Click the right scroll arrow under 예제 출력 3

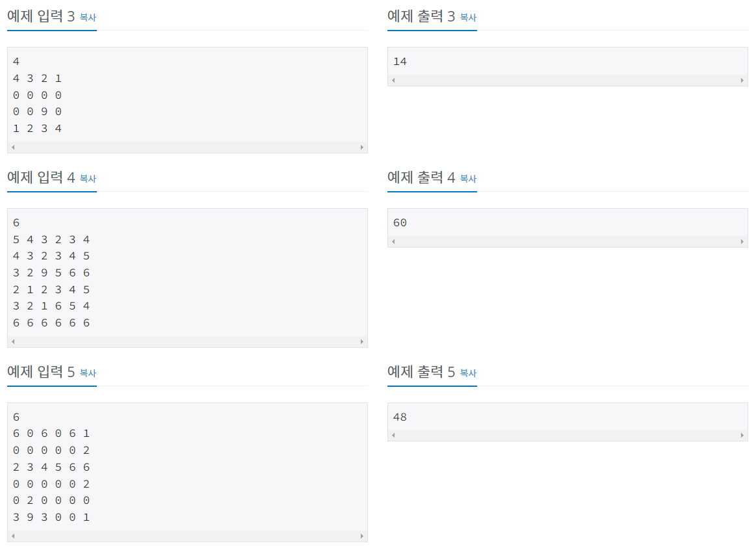pos(742,79)
